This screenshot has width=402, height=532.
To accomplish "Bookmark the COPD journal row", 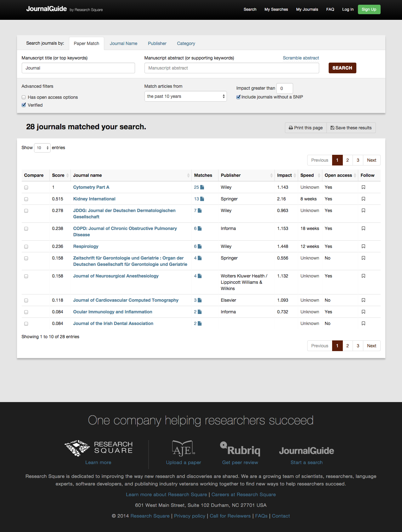I will [x=363, y=228].
